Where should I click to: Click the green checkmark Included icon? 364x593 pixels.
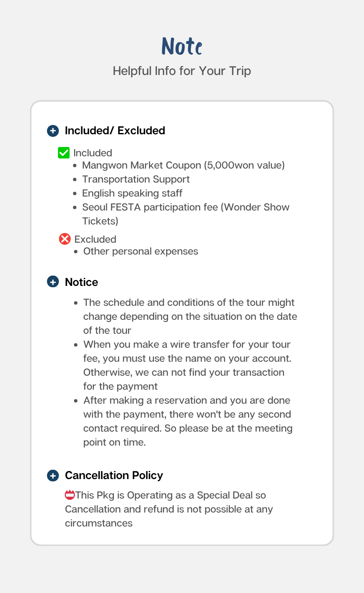coord(64,152)
